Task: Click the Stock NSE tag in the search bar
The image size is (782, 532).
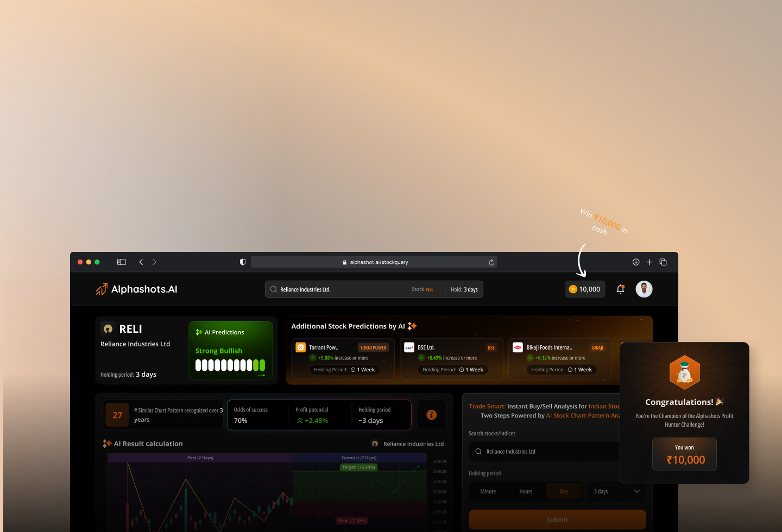Action: (x=422, y=289)
